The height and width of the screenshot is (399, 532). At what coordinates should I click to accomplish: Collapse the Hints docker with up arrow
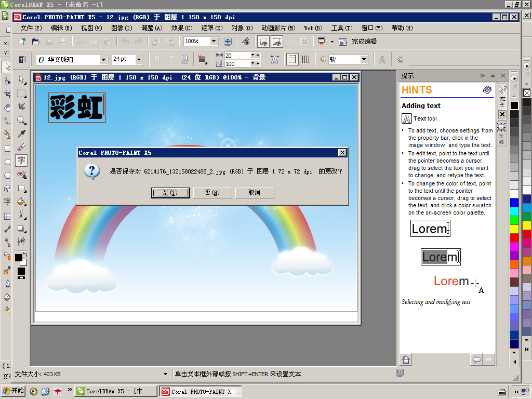click(x=493, y=76)
